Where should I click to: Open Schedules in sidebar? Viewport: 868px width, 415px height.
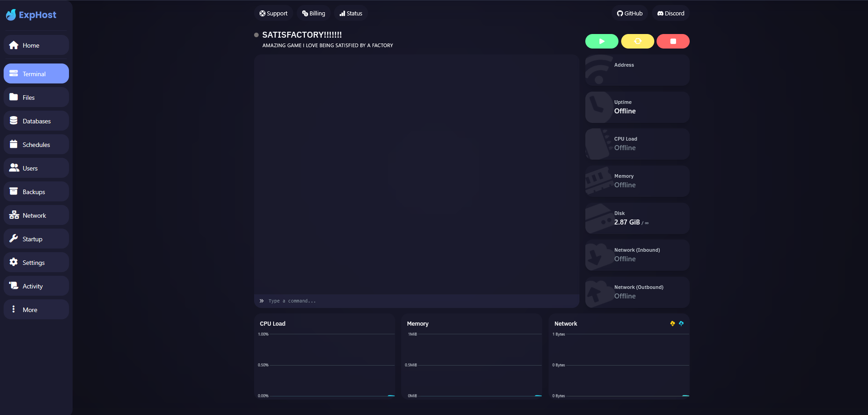tap(36, 144)
